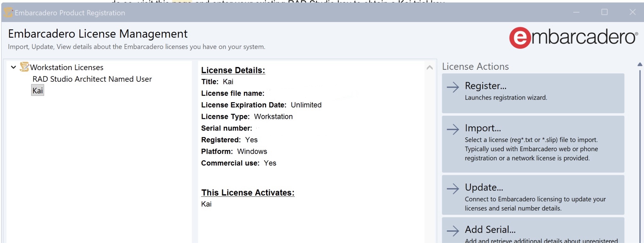Open the Import license file action
The image size is (644, 243).
pos(533,144)
